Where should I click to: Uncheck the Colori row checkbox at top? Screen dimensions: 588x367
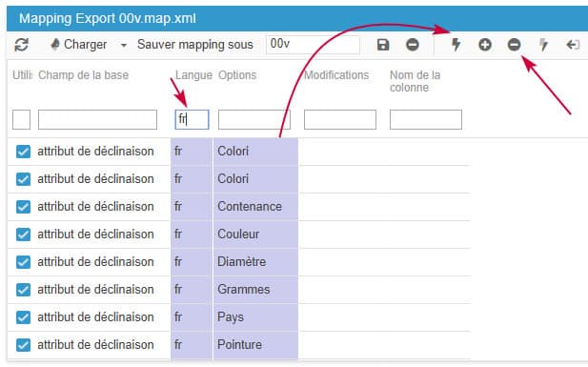coord(23,152)
